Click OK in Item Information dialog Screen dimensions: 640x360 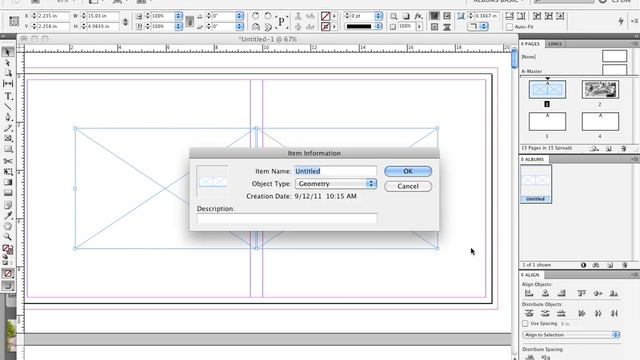408,171
